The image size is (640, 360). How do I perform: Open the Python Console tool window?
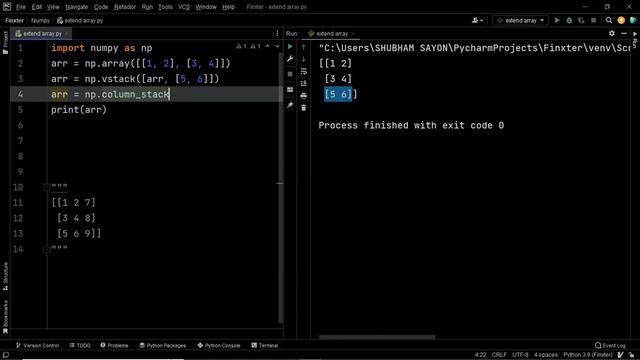click(219, 345)
